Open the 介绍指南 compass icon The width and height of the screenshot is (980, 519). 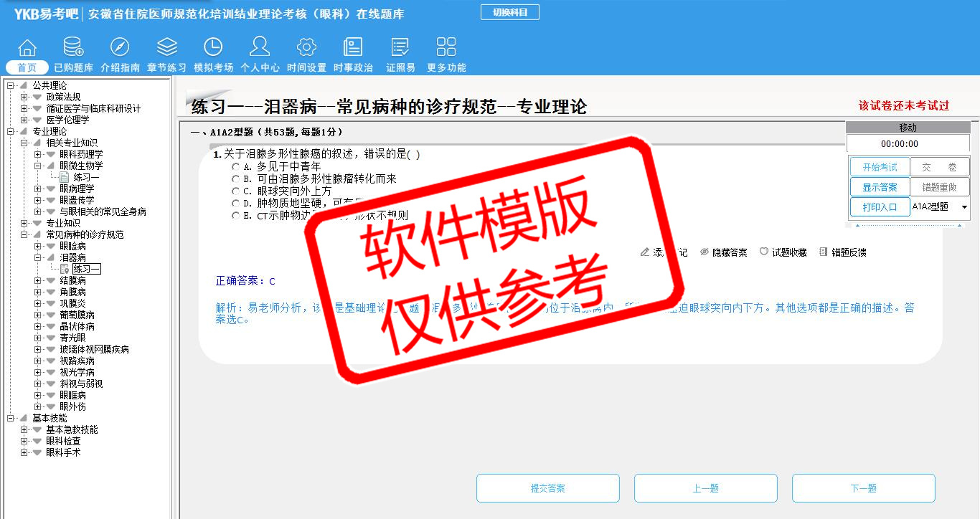tap(120, 47)
